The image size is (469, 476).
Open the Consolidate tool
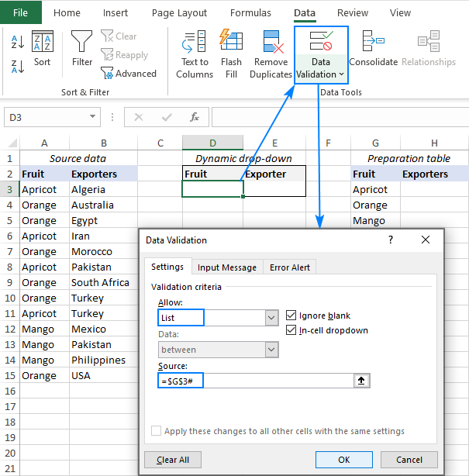[x=373, y=49]
